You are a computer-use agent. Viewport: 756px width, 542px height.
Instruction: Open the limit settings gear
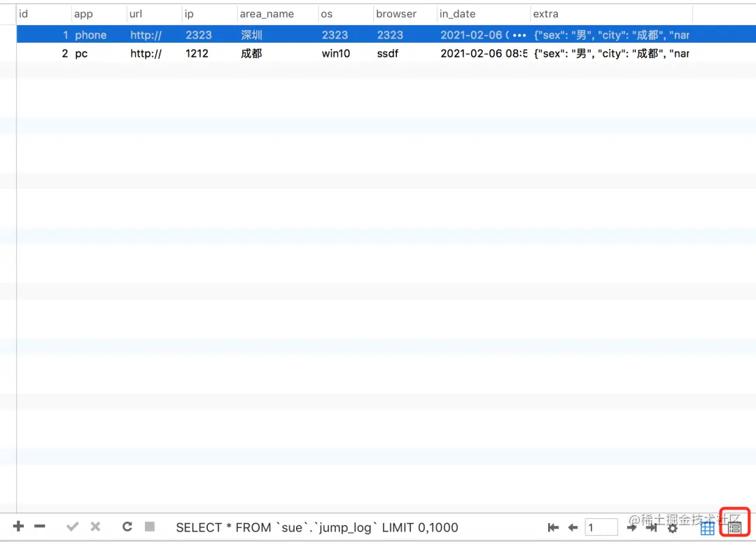point(673,528)
